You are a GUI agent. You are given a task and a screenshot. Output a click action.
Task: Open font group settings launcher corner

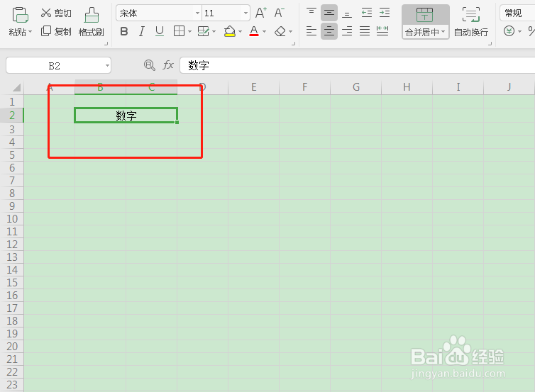pos(294,44)
